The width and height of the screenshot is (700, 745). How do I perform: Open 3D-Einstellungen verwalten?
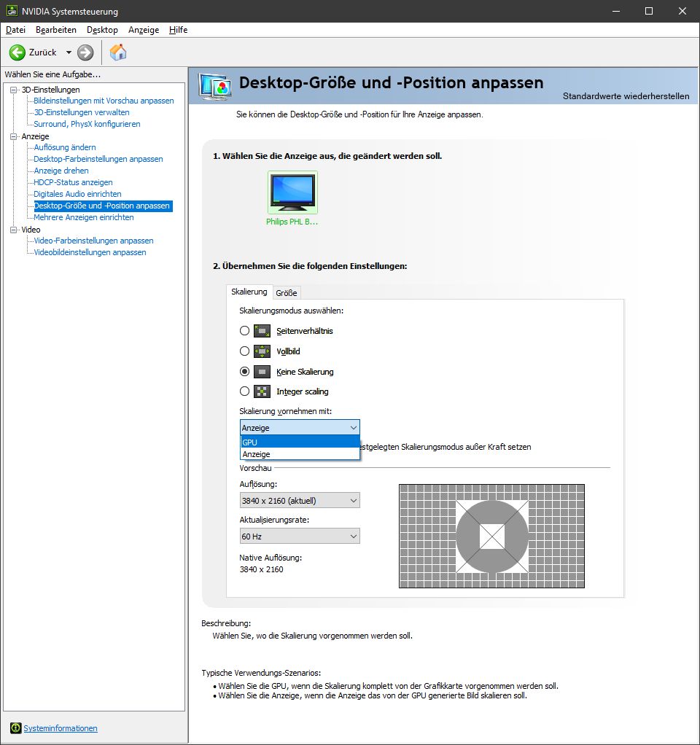(81, 112)
